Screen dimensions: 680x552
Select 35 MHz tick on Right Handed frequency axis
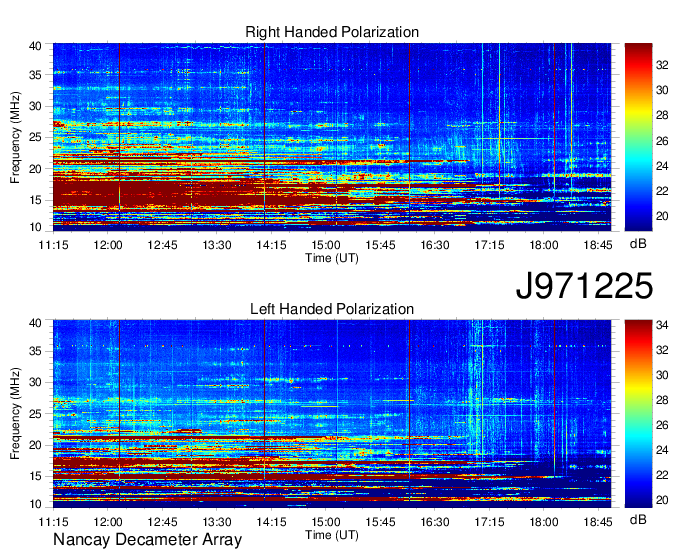coord(35,75)
